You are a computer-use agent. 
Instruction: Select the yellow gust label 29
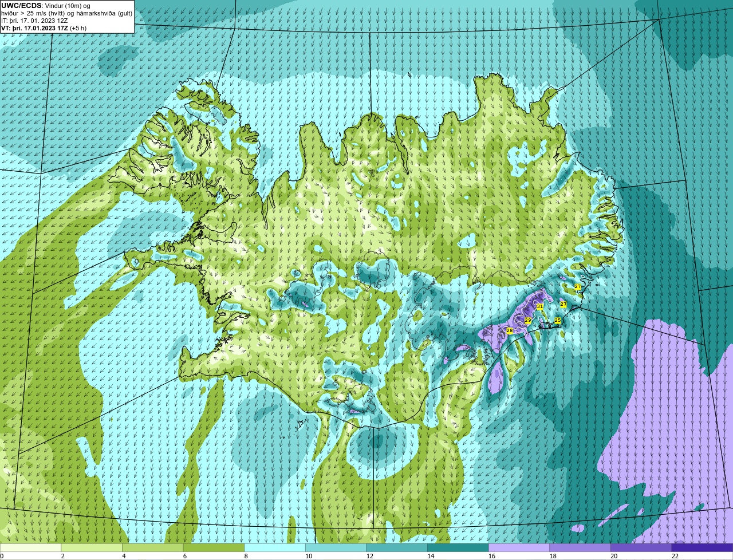point(528,321)
